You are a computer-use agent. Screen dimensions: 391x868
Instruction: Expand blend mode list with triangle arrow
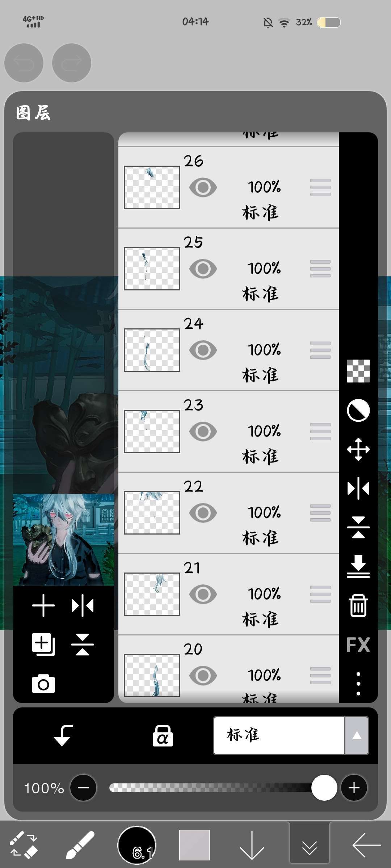(x=357, y=736)
